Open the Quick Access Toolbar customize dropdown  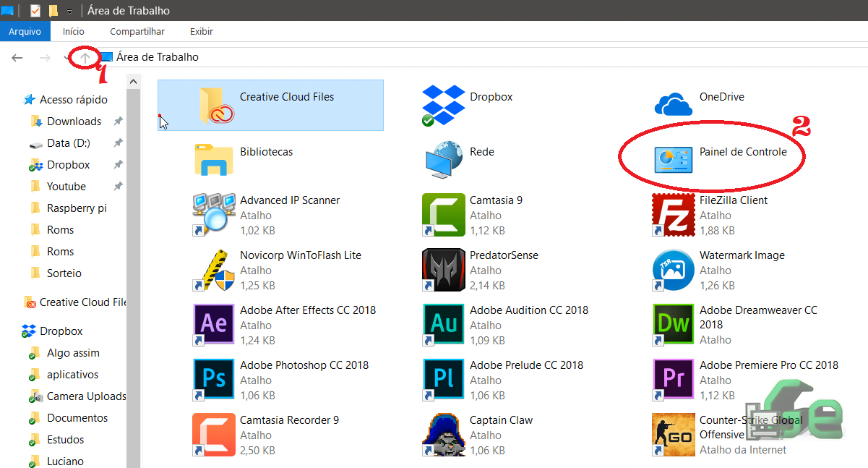coord(69,12)
